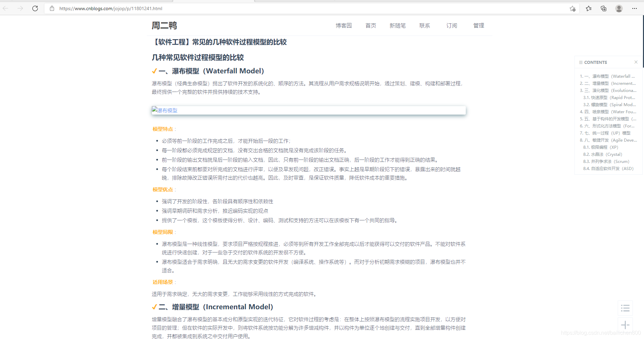Add this page to favorites via star icon
This screenshot has width=644, height=339.
572,8
